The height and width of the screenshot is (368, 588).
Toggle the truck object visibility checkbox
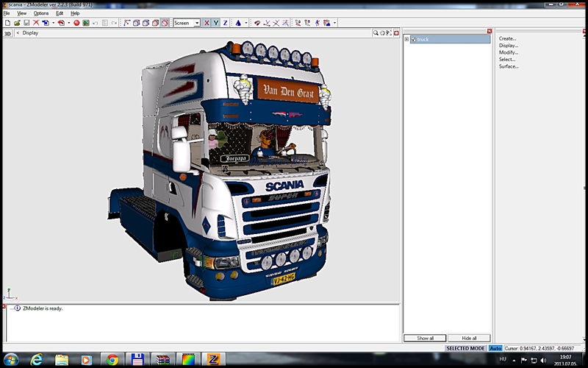coord(414,39)
